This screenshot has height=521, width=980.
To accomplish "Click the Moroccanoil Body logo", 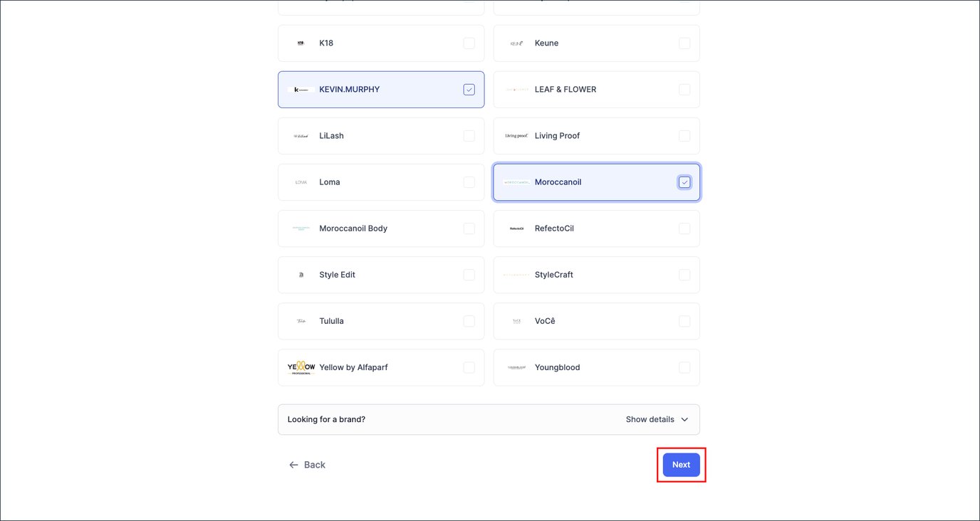I will coord(300,228).
